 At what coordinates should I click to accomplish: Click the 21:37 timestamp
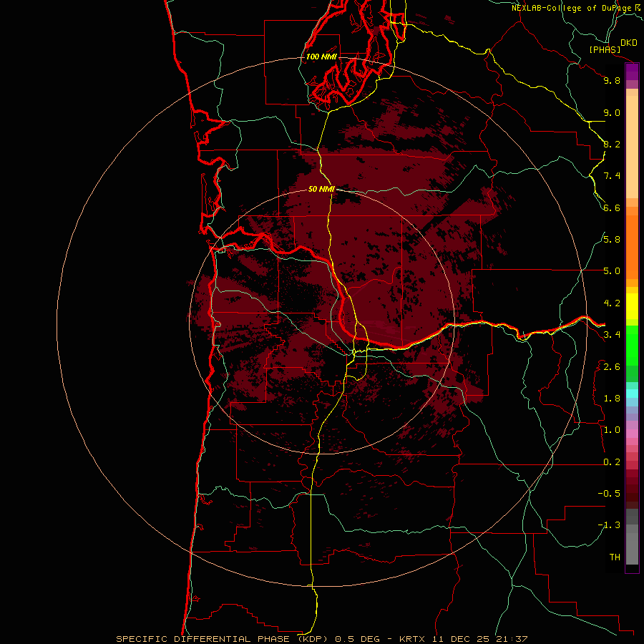click(x=512, y=639)
